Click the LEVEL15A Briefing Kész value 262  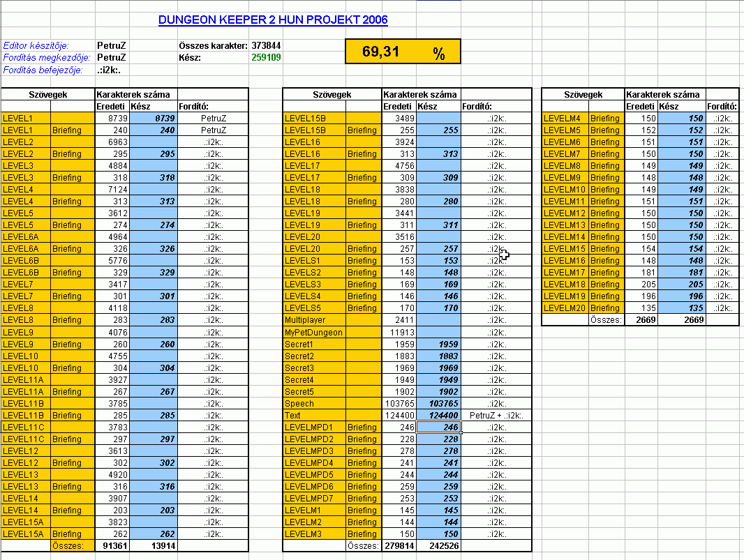[x=158, y=533]
